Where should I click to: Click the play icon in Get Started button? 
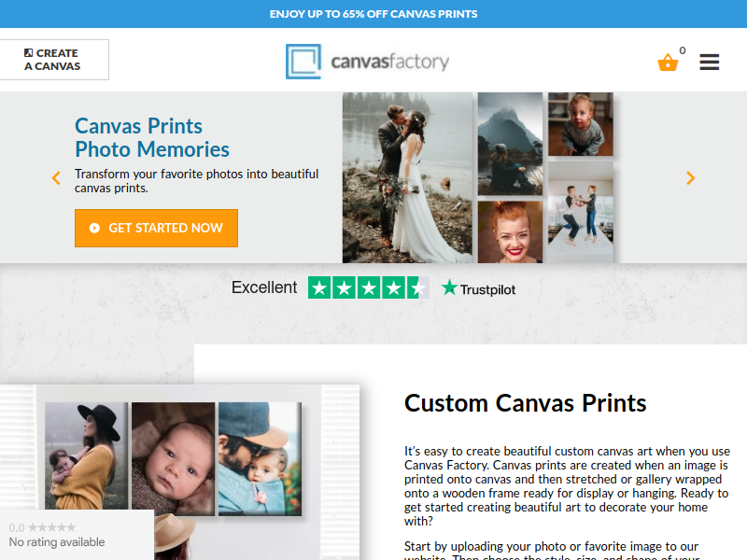click(94, 228)
